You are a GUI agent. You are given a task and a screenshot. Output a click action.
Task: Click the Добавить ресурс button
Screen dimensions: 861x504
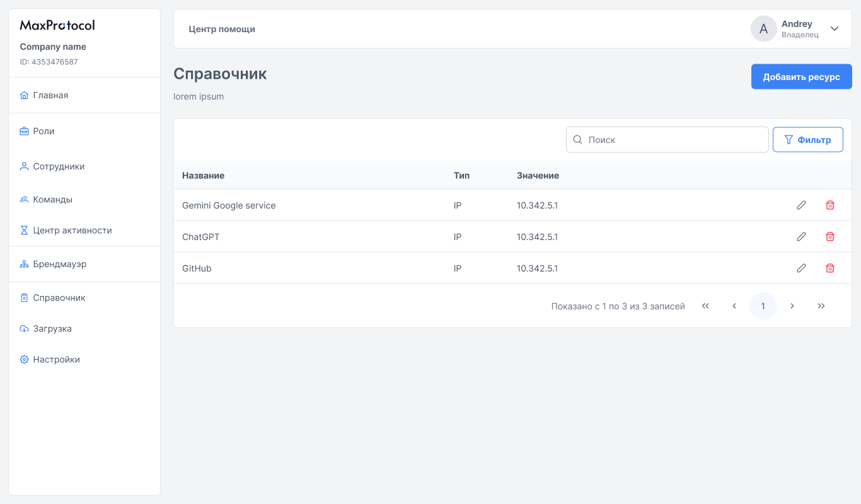pyautogui.click(x=801, y=77)
